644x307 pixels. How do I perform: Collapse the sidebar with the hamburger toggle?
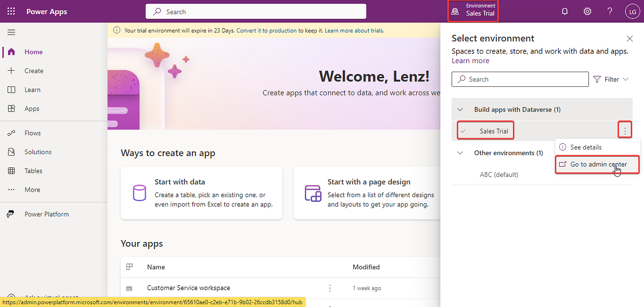pyautogui.click(x=11, y=32)
